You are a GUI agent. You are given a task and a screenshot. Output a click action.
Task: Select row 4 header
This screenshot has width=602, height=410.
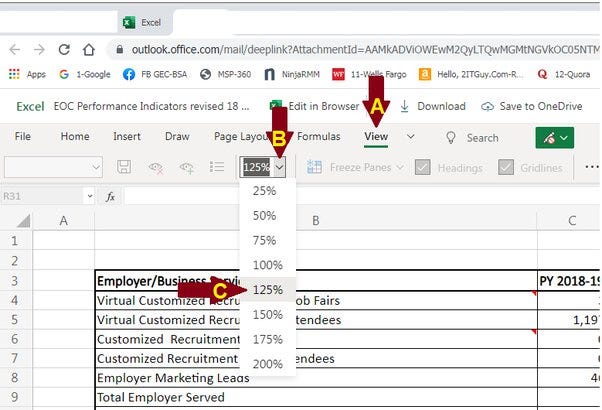[x=15, y=300]
